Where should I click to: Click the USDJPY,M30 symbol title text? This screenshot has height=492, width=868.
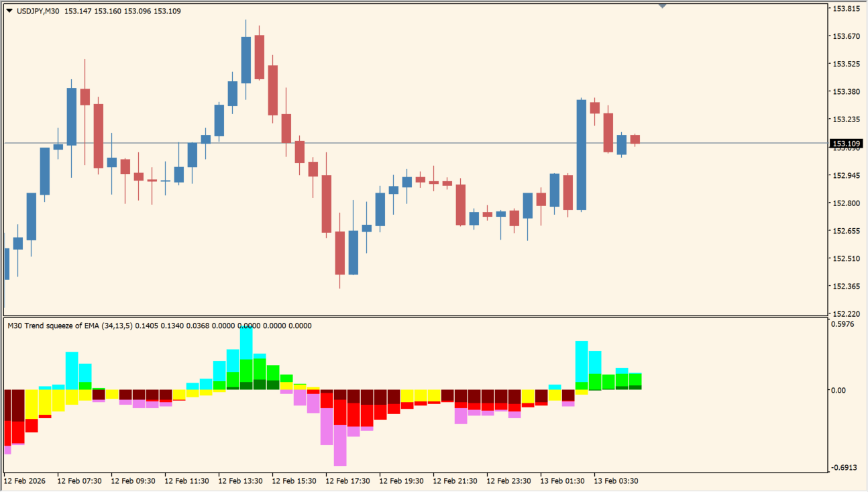38,11
